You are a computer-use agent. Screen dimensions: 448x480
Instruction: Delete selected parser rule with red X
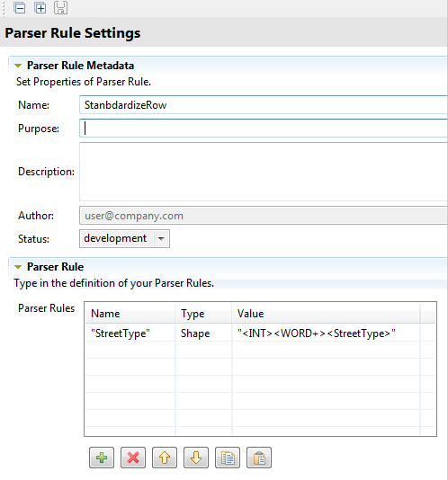pyautogui.click(x=133, y=458)
